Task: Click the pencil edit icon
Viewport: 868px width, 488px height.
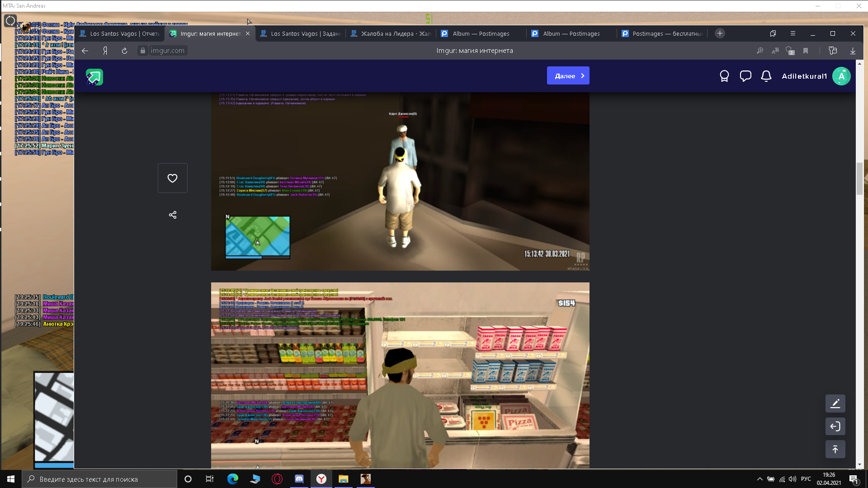Action: (835, 404)
